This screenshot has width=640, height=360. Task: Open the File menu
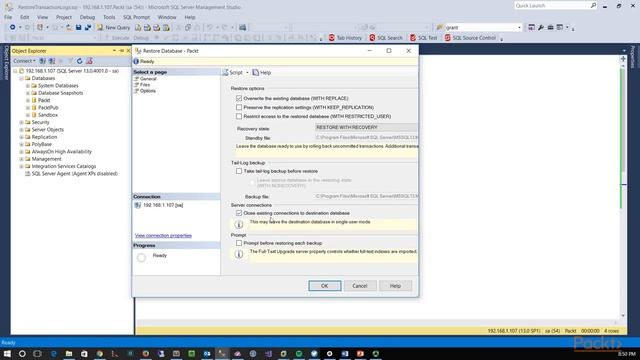click(x=8, y=17)
